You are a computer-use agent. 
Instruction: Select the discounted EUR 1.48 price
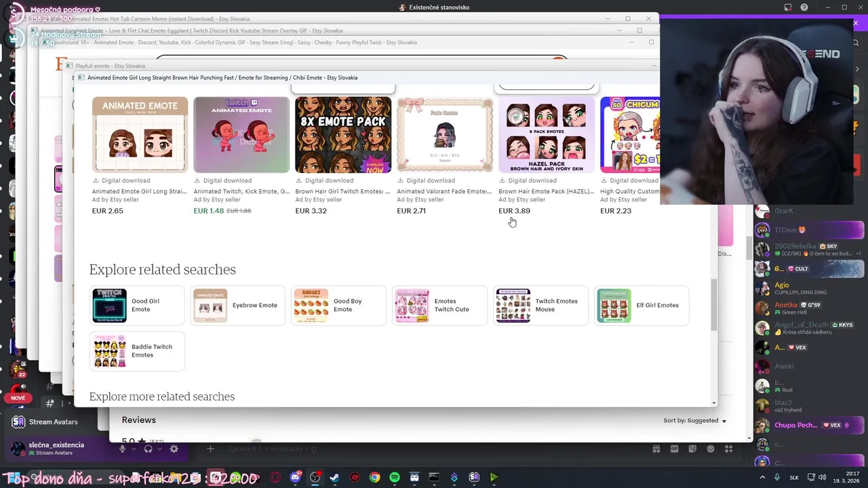point(208,211)
